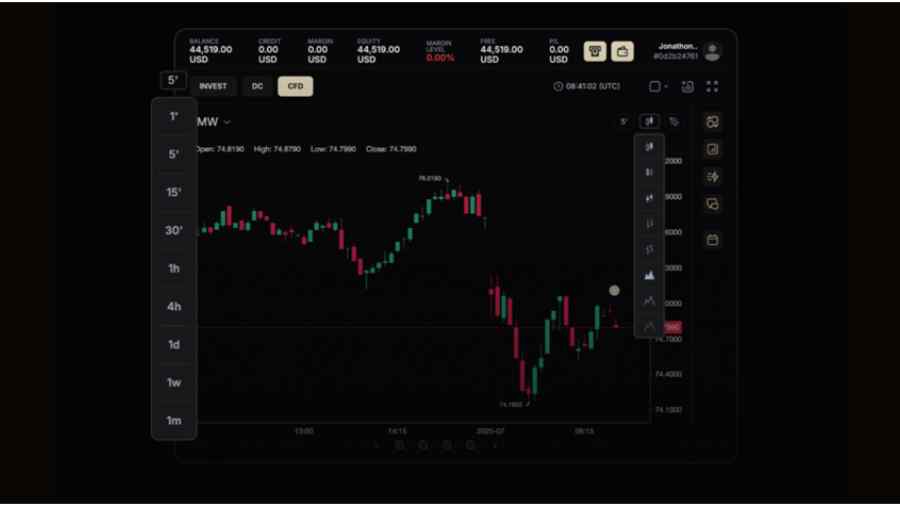Open the top widget icon in right sidebar
Screen dimensions: 900x506
pyautogui.click(x=712, y=122)
